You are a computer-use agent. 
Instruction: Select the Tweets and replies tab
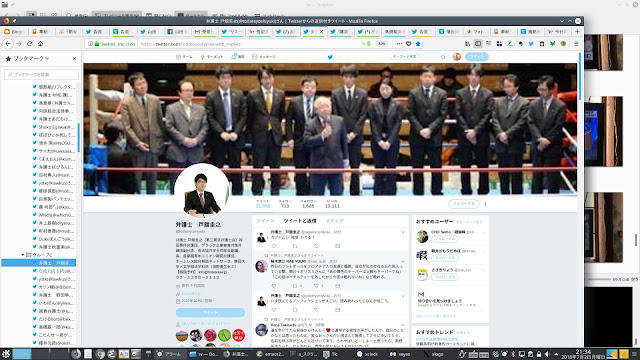tap(300, 221)
